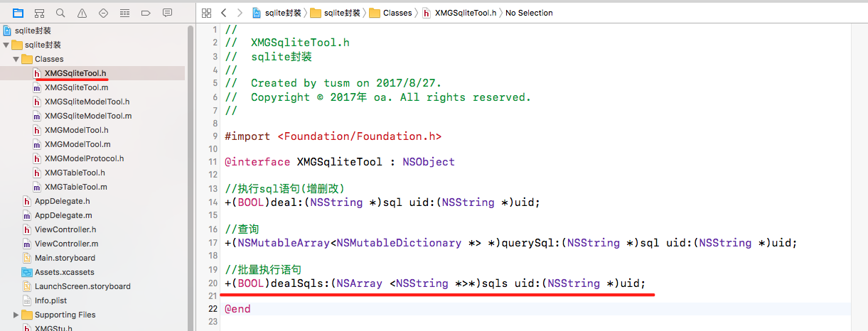Collapse the Classes folder disclosure triangle
The image size is (868, 331).
[x=16, y=59]
